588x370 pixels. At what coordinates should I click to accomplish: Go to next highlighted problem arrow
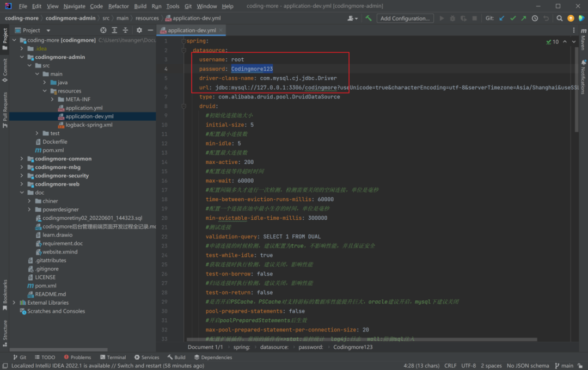click(574, 41)
